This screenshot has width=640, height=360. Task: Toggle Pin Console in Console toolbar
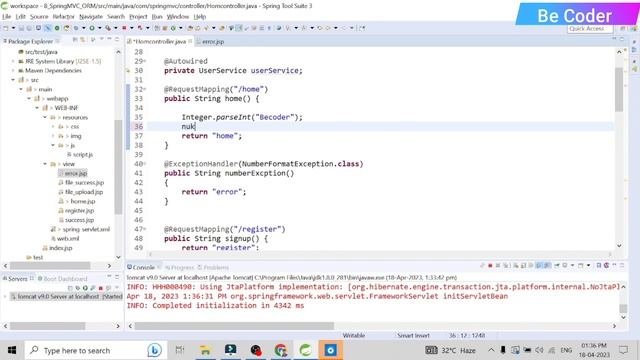point(557,266)
